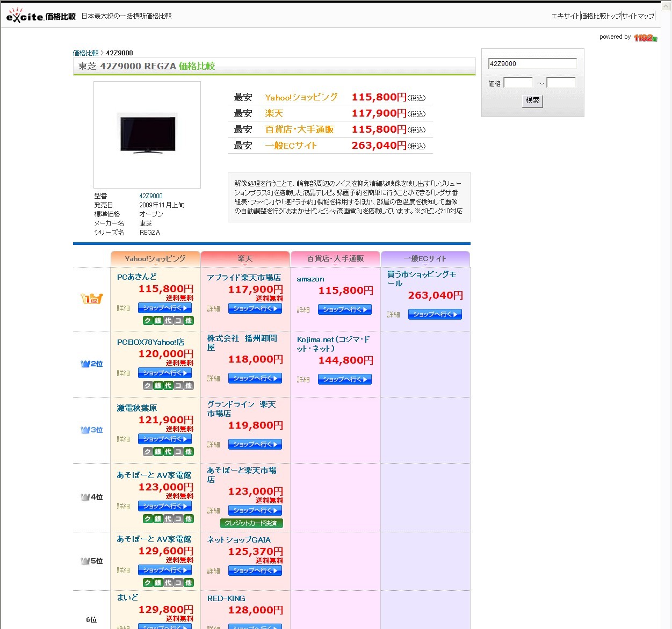This screenshot has width=672, height=629.
Task: Click ショップへ行く for グランドライン 楽天市場店
Action: pyautogui.click(x=255, y=444)
